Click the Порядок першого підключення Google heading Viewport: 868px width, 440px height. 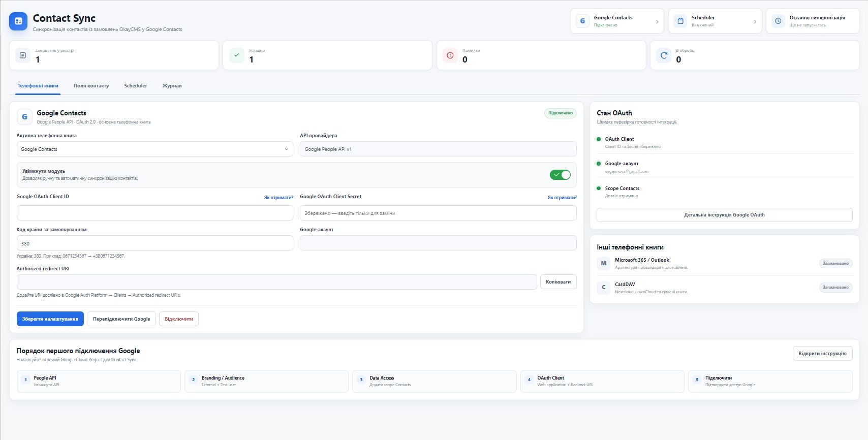[78, 351]
